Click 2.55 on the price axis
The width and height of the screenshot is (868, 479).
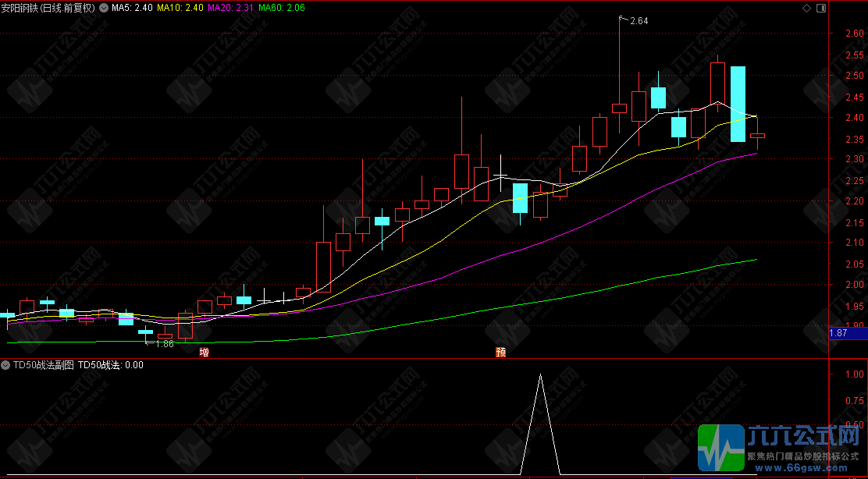855,55
